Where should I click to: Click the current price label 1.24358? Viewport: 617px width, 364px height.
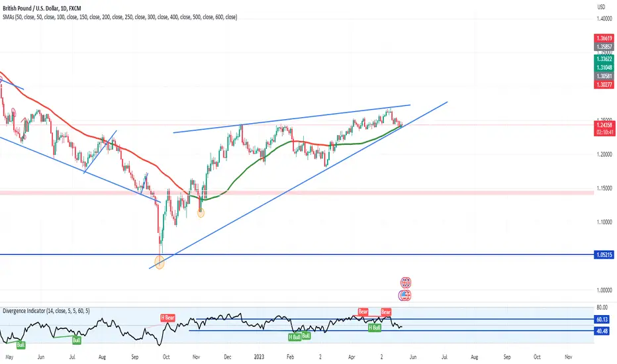(x=604, y=125)
